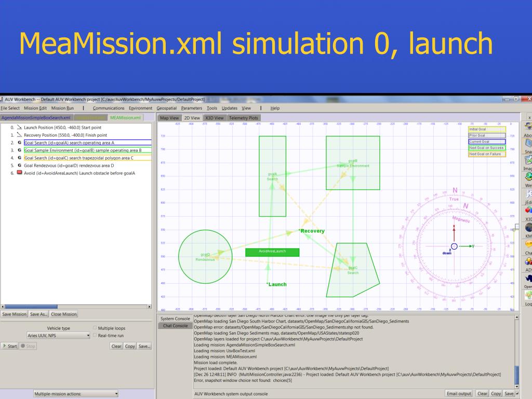
Task: Click the Save Mission button
Action: click(x=14, y=314)
